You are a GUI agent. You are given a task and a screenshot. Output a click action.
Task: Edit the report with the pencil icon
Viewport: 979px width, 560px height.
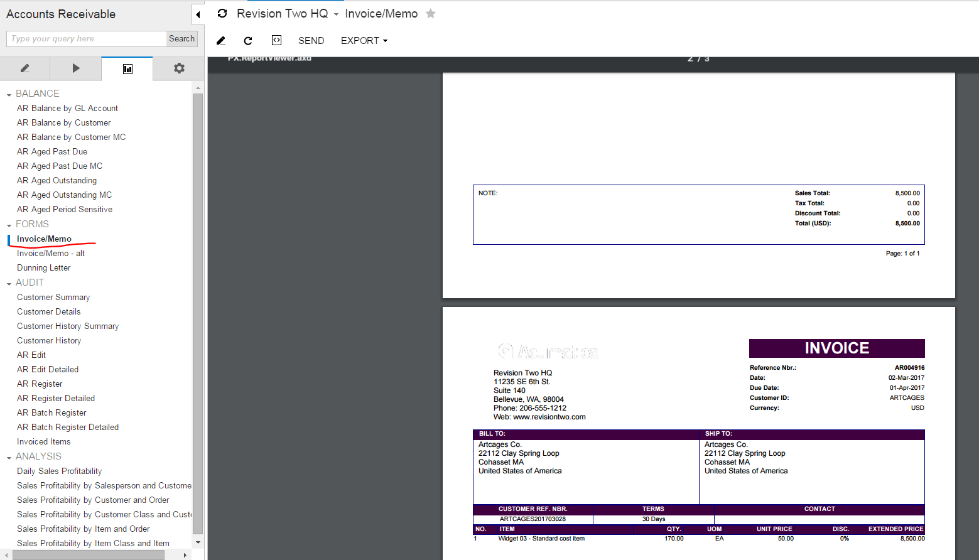point(220,40)
